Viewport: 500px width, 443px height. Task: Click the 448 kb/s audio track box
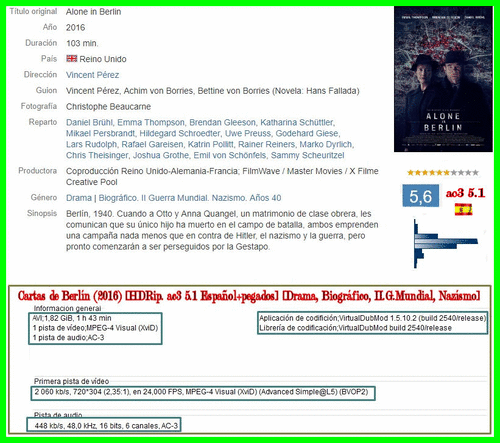pyautogui.click(x=104, y=425)
